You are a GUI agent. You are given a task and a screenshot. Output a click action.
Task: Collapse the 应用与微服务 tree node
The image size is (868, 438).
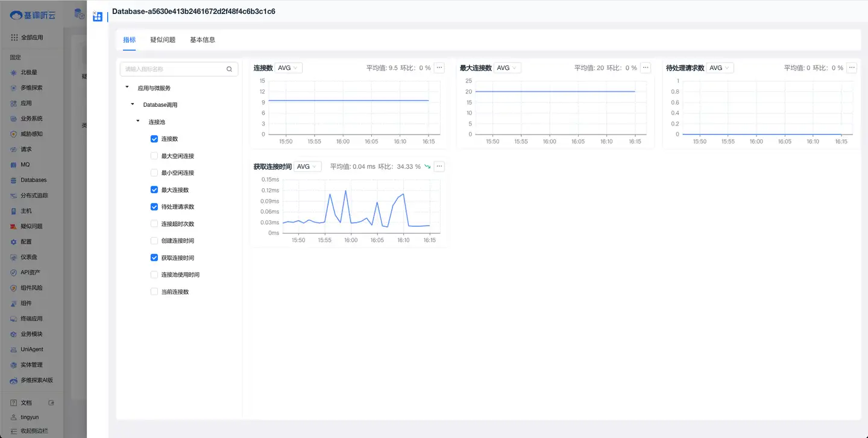pos(127,87)
